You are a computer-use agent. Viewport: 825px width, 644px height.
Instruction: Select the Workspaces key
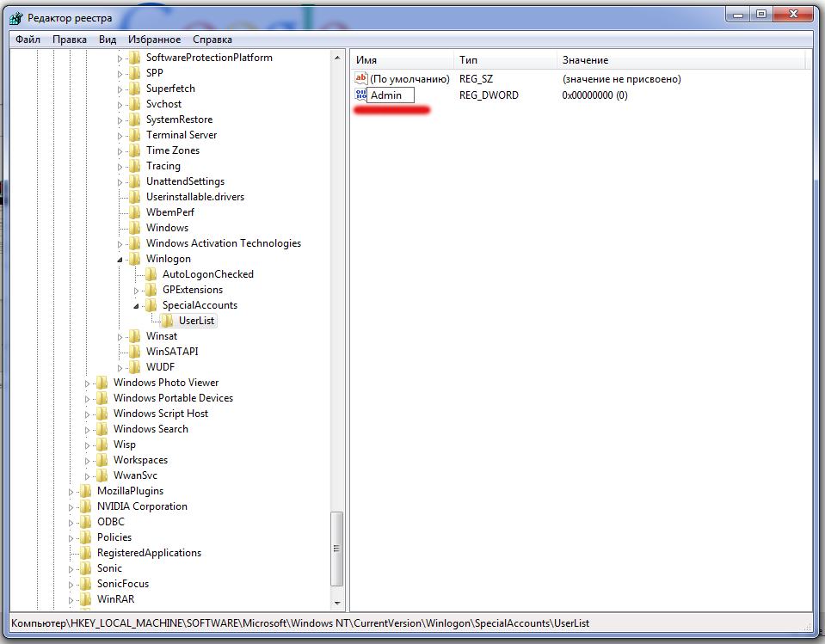pyautogui.click(x=140, y=460)
